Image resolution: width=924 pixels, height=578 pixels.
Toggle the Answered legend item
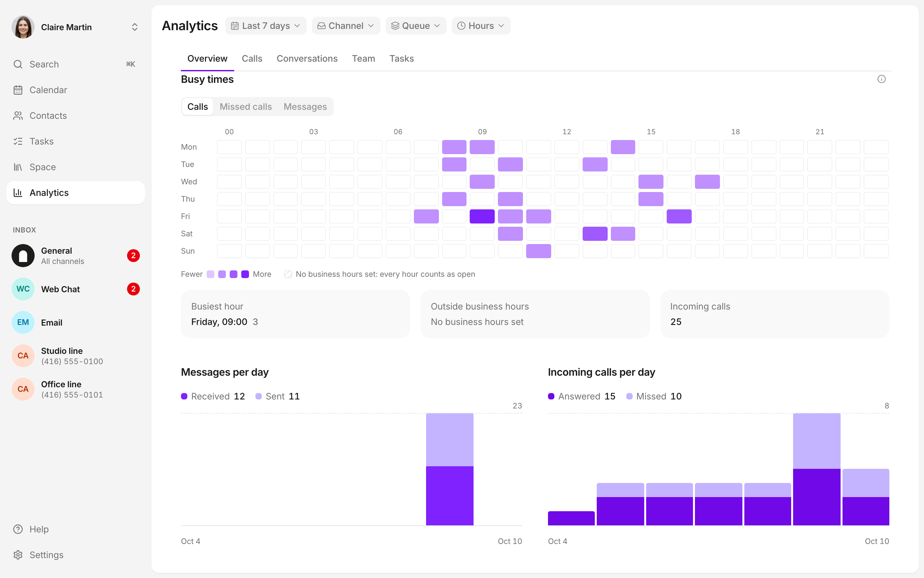click(x=581, y=397)
